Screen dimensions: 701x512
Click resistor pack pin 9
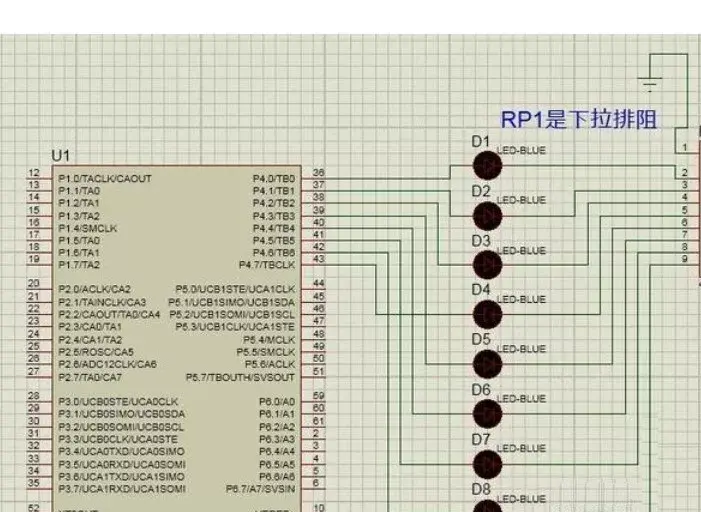pyautogui.click(x=684, y=259)
